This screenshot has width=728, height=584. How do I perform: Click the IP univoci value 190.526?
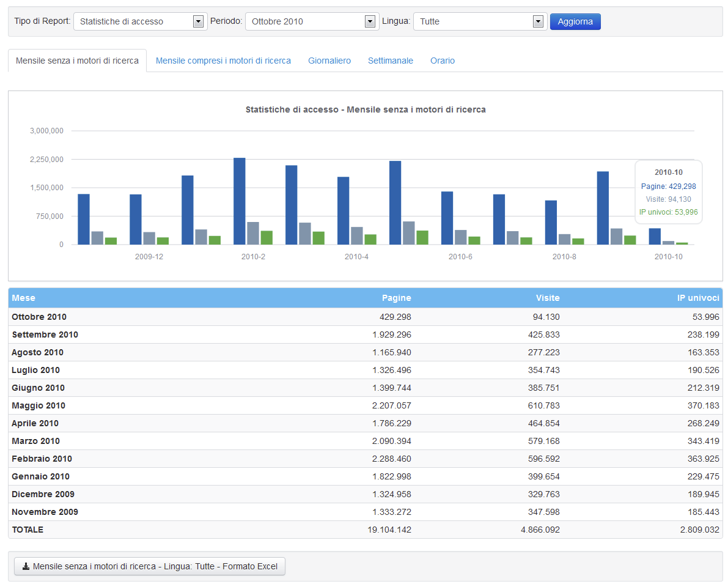point(704,370)
